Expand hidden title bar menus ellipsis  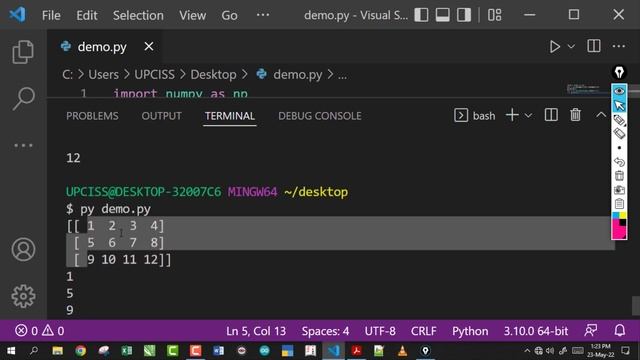pyautogui.click(x=263, y=15)
